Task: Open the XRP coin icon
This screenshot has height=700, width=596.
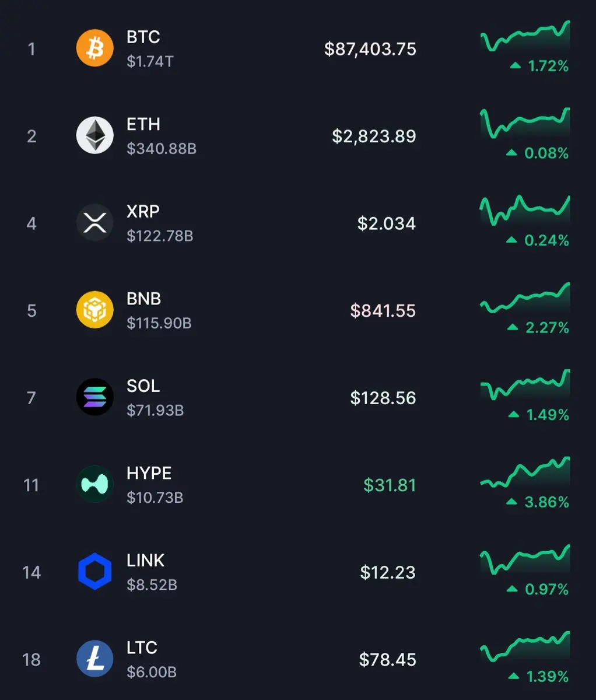Action: [x=95, y=223]
